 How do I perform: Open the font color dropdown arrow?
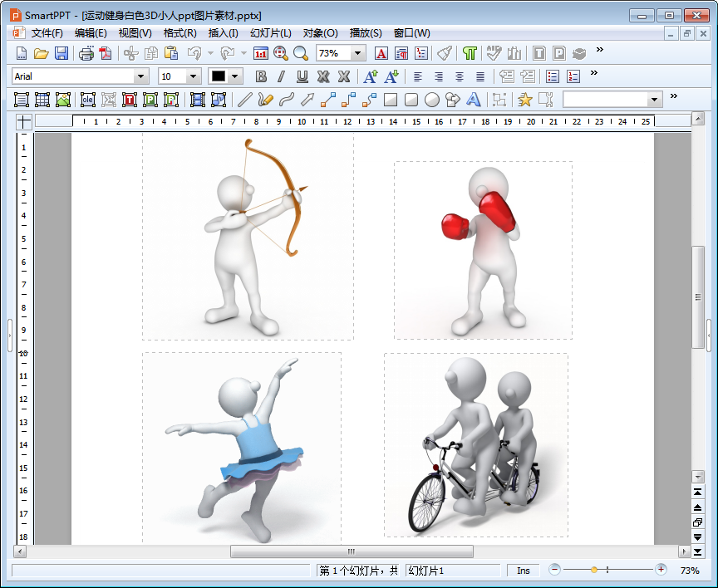coord(235,76)
